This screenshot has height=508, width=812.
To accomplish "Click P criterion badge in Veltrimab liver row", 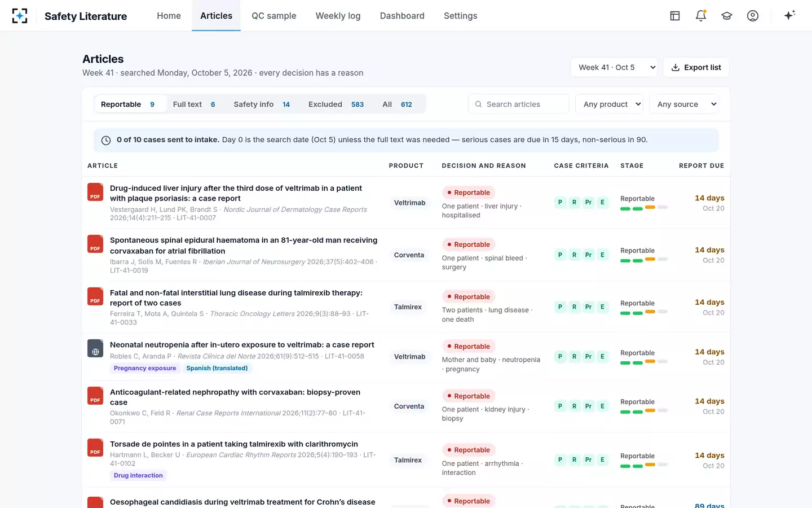I will 560,202.
